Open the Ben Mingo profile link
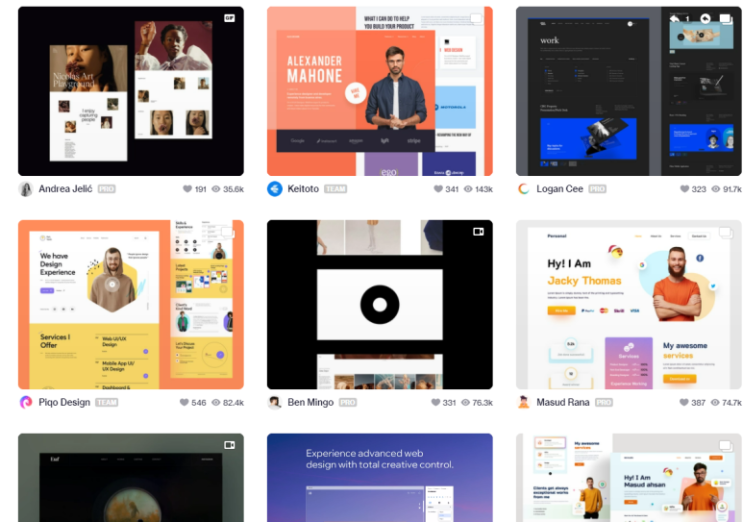The image size is (743, 522). tap(310, 403)
